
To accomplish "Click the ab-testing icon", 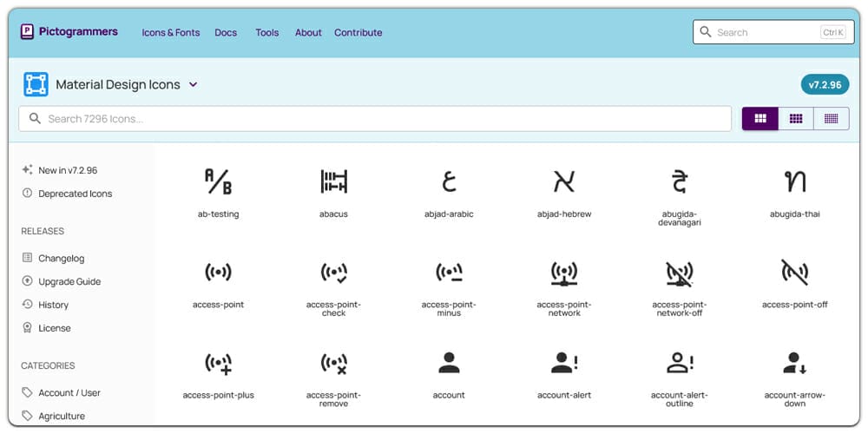I will coord(218,181).
